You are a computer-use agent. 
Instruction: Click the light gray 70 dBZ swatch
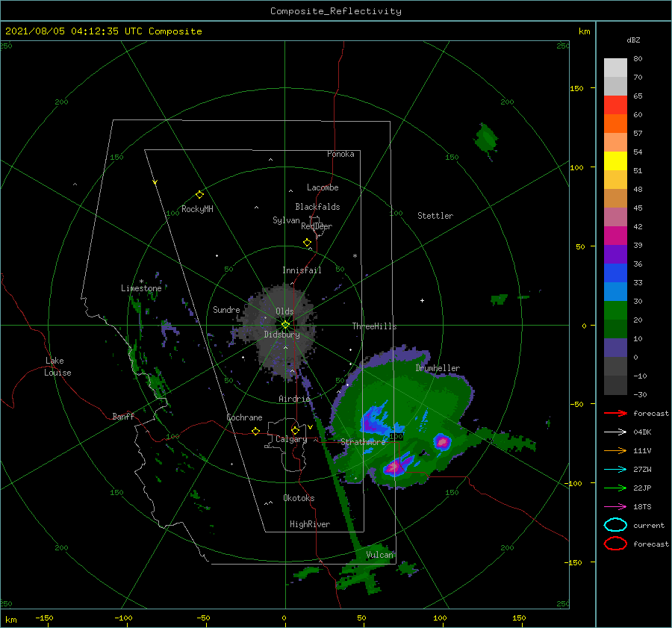pyautogui.click(x=615, y=68)
